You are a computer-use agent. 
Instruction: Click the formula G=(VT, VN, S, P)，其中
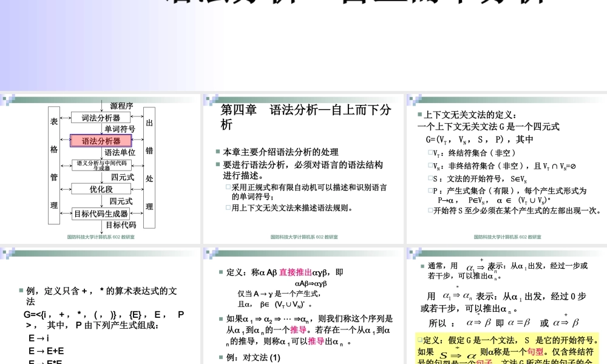[480, 140]
